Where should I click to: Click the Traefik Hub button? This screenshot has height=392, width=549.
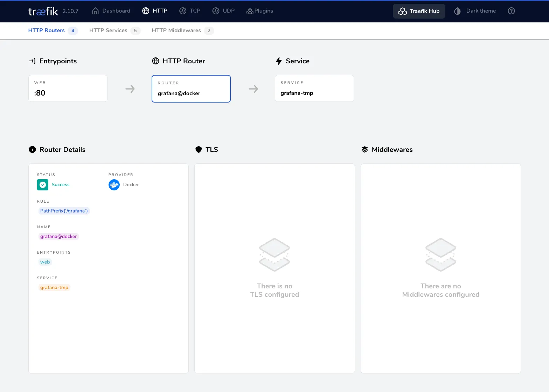click(419, 11)
